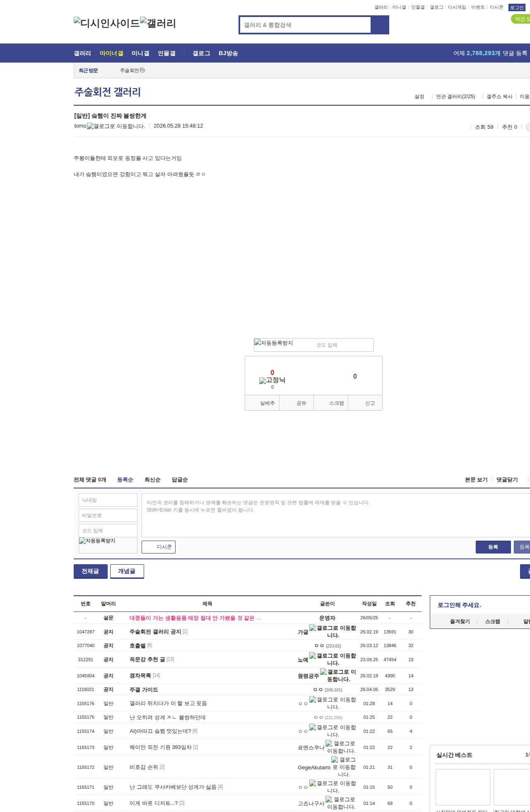Open post AI)마따끄 슼햄 멋있는데?
Image resolution: width=530 pixels, height=812 pixels.
[x=160, y=731]
